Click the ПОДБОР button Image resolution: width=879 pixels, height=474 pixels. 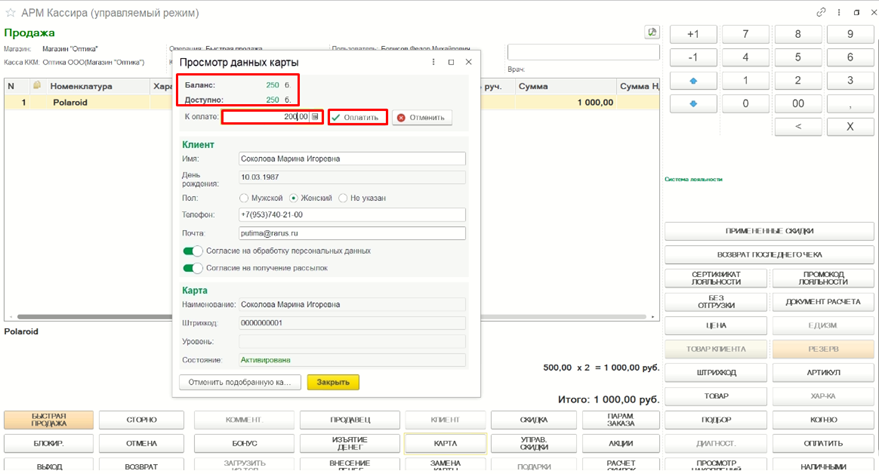[716, 420]
